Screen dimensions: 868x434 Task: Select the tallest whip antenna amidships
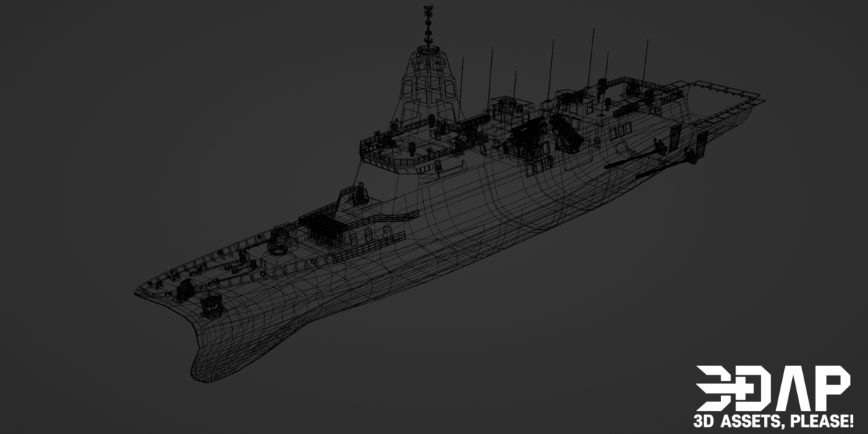[591, 59]
